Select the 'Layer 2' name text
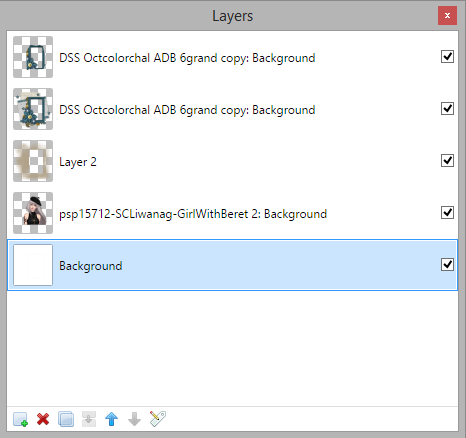466x438 pixels. point(78,162)
